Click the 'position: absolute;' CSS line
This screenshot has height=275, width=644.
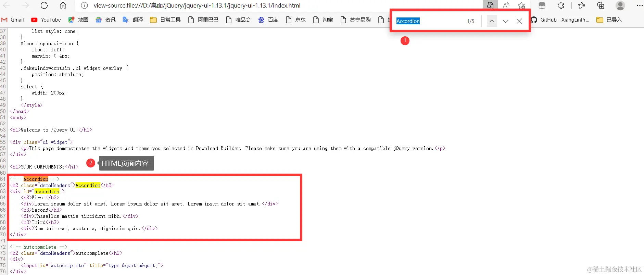pyautogui.click(x=58, y=74)
